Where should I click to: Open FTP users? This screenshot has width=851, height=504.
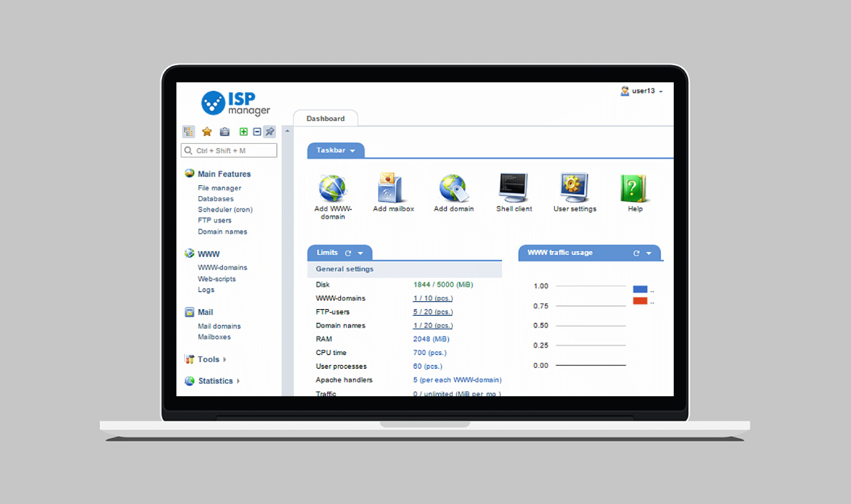215,220
